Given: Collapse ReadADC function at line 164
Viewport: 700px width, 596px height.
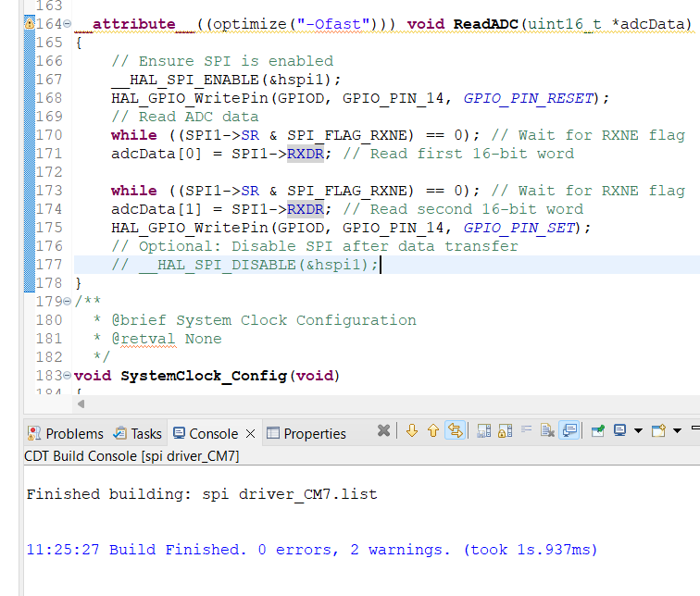Looking at the screenshot, I should tap(67, 24).
